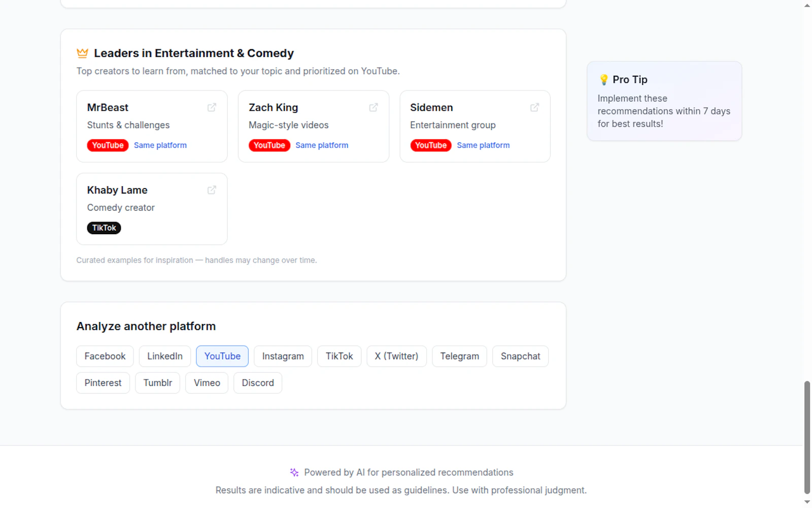The height and width of the screenshot is (508, 812).
Task: Open Sidemen external link icon
Action: tap(535, 107)
